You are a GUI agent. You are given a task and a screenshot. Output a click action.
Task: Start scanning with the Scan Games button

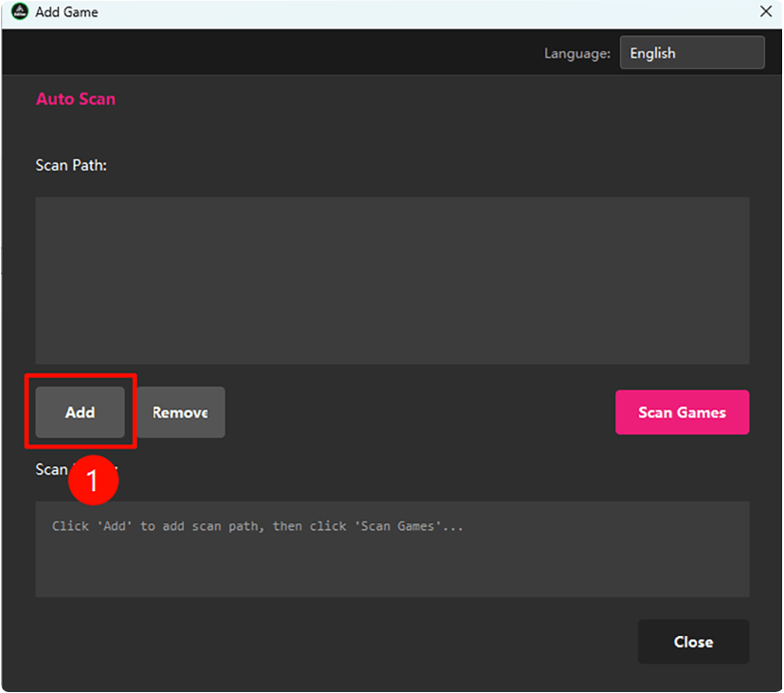[682, 411]
